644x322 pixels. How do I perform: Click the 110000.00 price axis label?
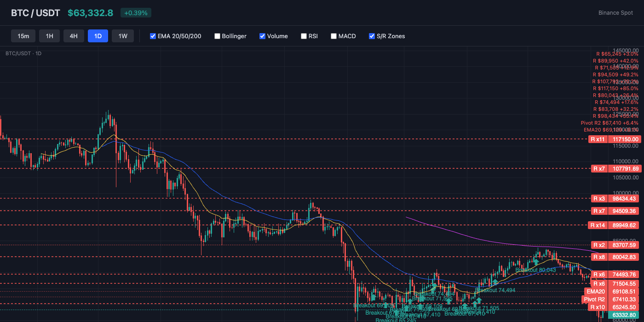625,161
